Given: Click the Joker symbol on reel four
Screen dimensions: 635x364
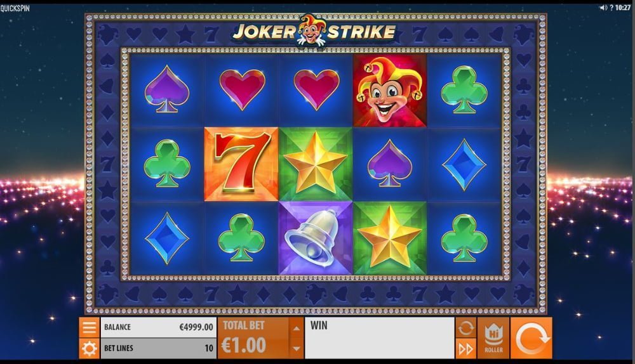Looking at the screenshot, I should point(390,91).
